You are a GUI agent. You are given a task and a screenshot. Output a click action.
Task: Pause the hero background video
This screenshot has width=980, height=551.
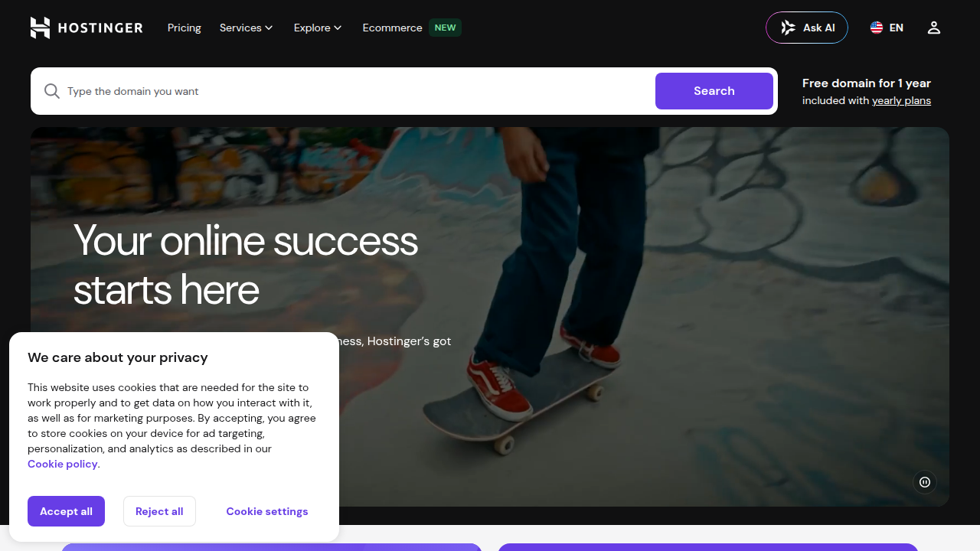(x=925, y=482)
